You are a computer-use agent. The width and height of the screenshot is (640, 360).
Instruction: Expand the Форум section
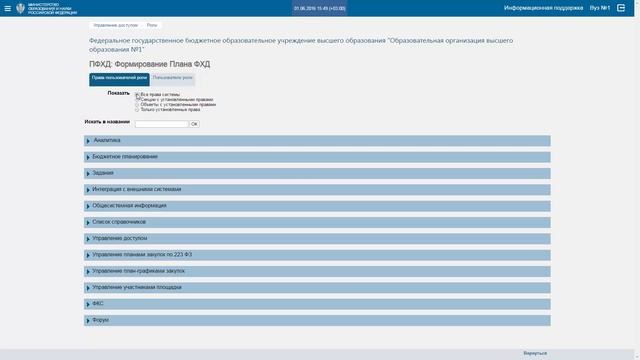[x=317, y=320]
